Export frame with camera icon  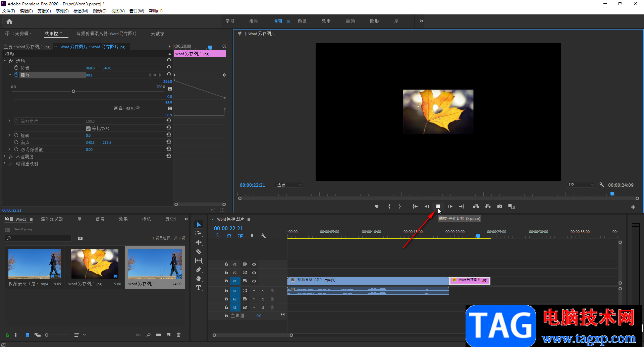point(500,207)
